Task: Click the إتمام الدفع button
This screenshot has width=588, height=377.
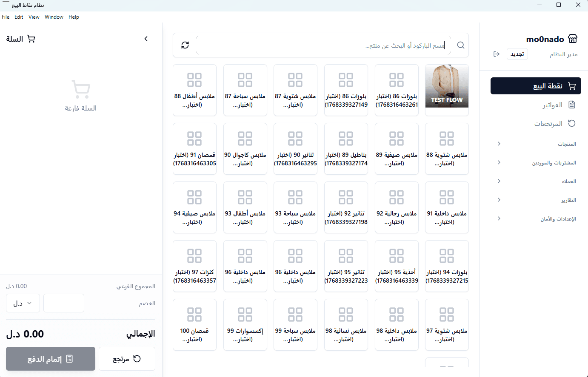Action: [x=51, y=359]
